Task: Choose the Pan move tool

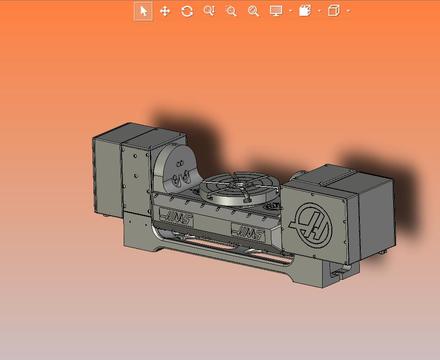Action: pyautogui.click(x=165, y=11)
